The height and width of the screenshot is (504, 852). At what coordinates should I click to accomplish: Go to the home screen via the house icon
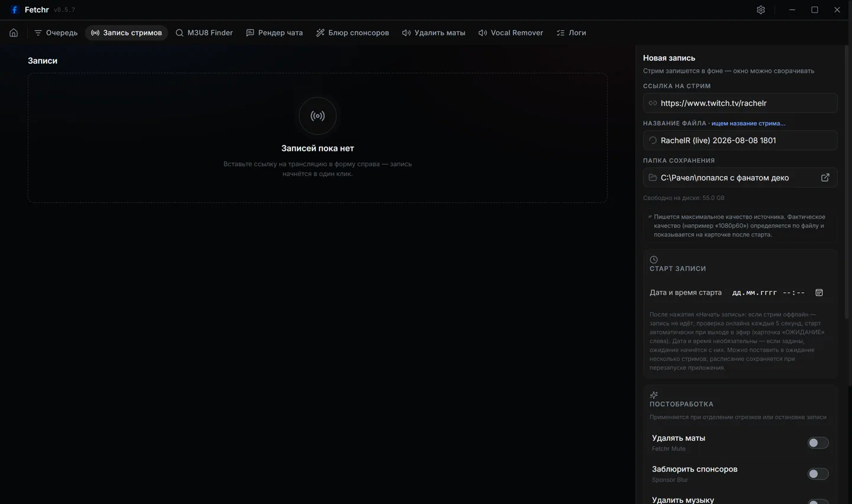click(x=14, y=33)
